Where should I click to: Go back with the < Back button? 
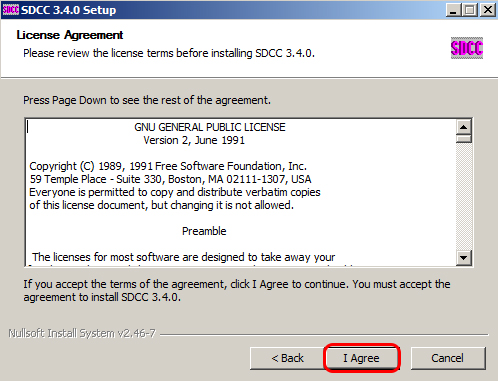click(x=287, y=358)
